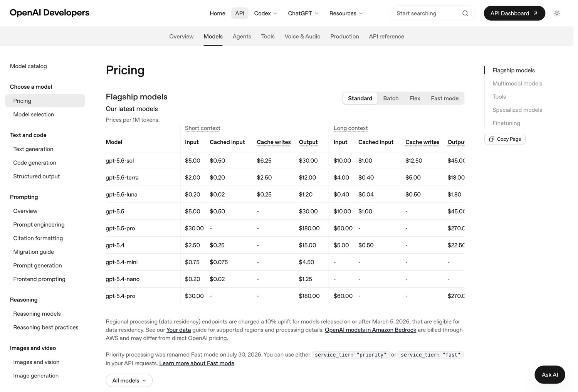Open Reasoning best practices in sidebar
The height and width of the screenshot is (392, 578).
point(46,327)
